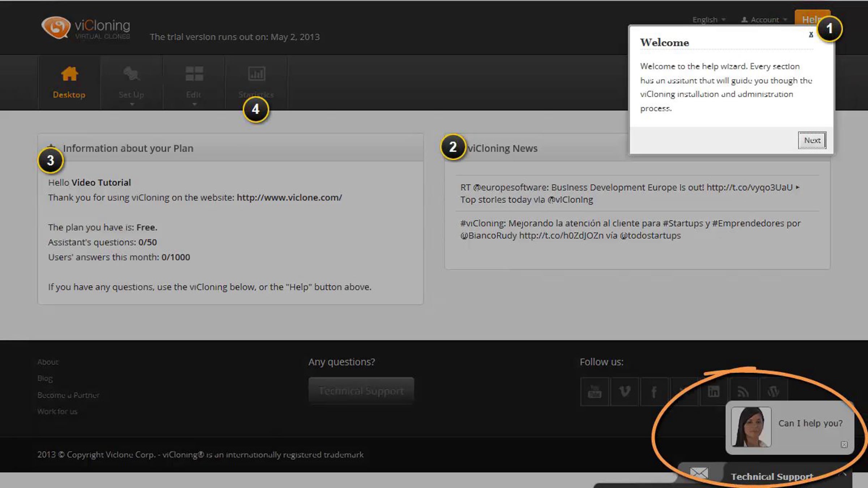This screenshot has height=488, width=868.
Task: Open the Become a Partner link
Action: [x=68, y=395]
